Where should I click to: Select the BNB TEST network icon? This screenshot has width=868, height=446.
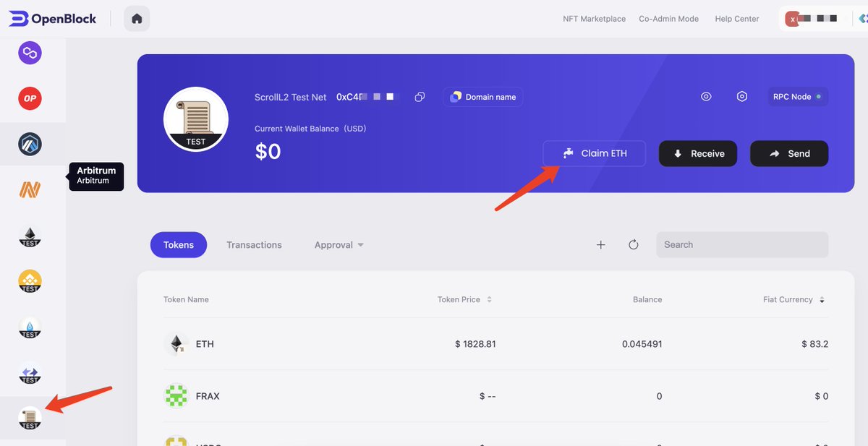click(x=30, y=281)
